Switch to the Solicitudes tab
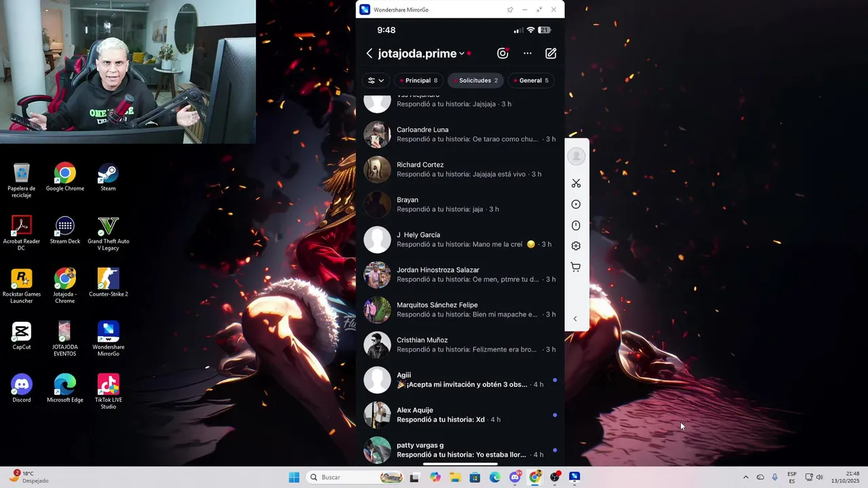This screenshot has height=488, width=868. point(475,81)
